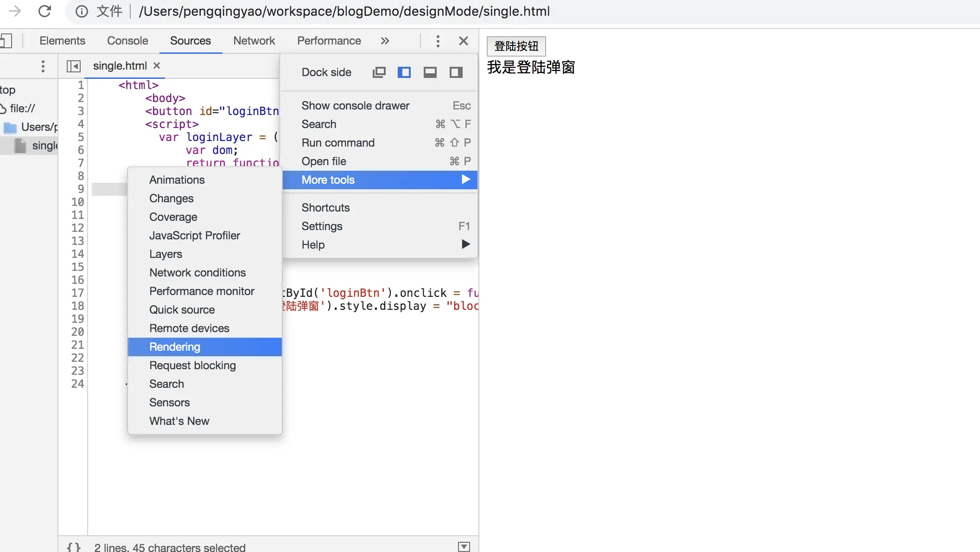Open the navigator pane three-dot menu
The image size is (980, 552).
point(43,66)
